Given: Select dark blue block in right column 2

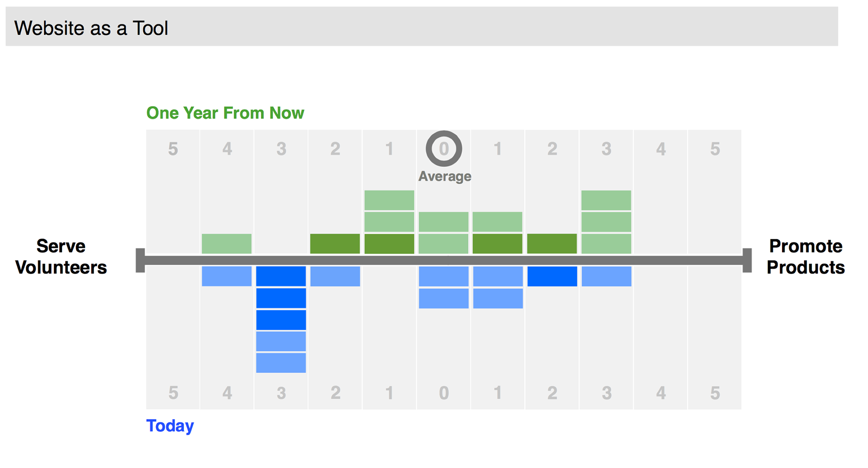Looking at the screenshot, I should click(552, 276).
